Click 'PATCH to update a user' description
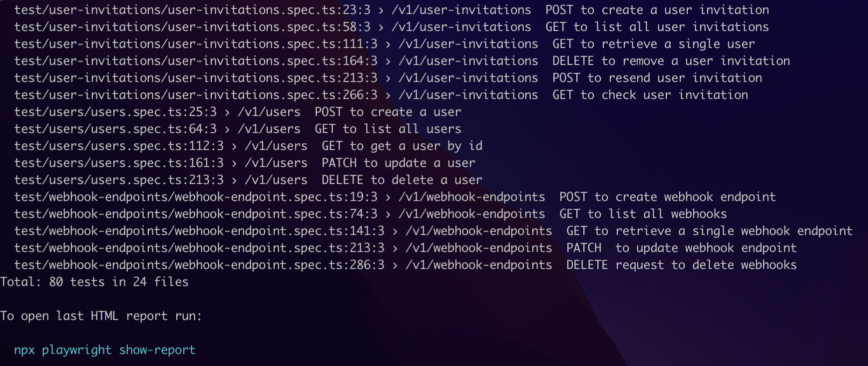 pos(399,163)
